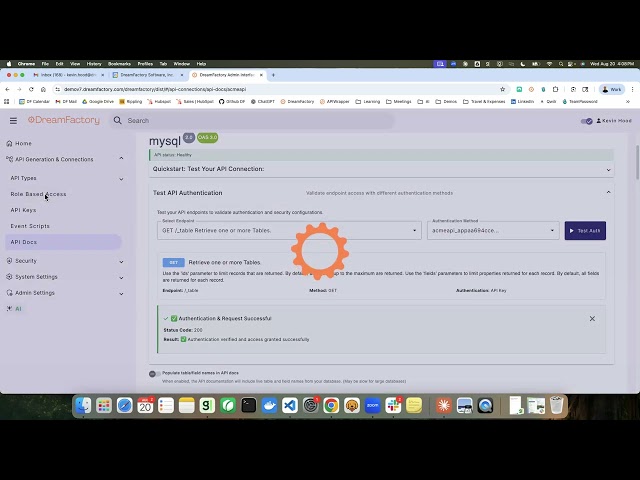The height and width of the screenshot is (480, 640).
Task: Open a new Chrome tab
Action: pyautogui.click(x=273, y=75)
